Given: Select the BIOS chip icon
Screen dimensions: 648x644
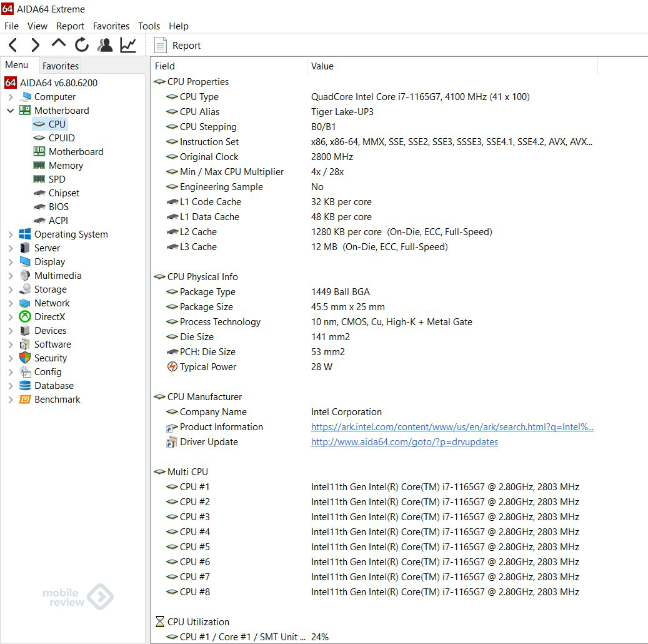Looking at the screenshot, I should coord(39,207).
